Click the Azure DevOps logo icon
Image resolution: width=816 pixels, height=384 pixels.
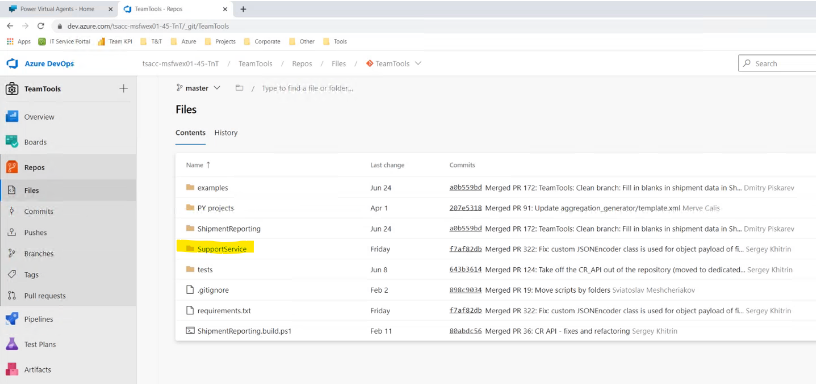click(12, 63)
